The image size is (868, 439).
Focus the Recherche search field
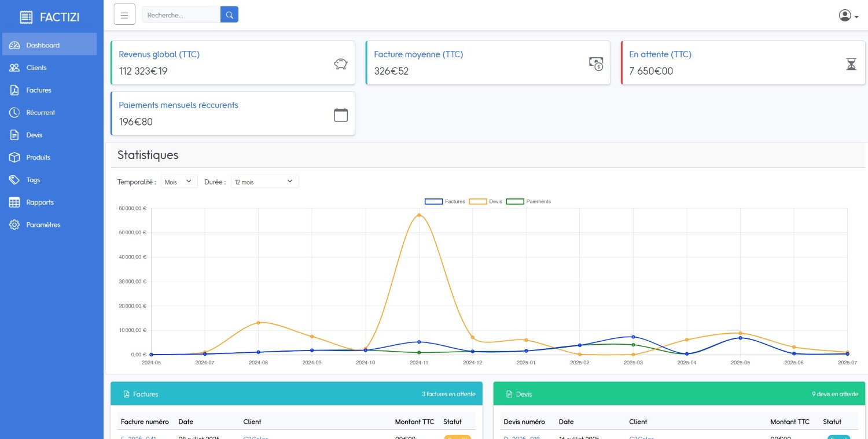tap(181, 14)
